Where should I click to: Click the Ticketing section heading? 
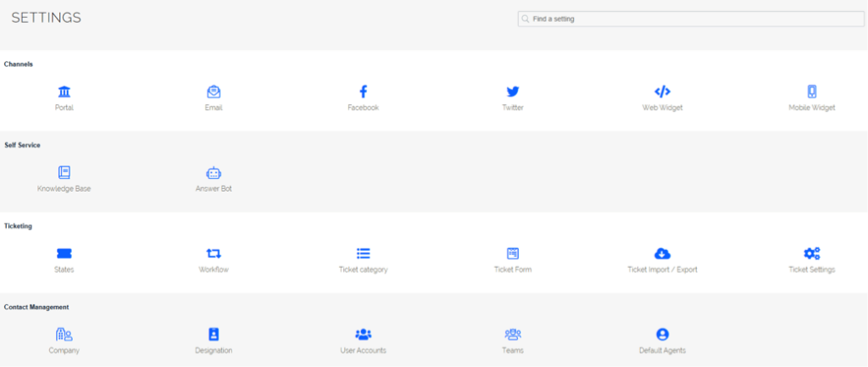(18, 225)
